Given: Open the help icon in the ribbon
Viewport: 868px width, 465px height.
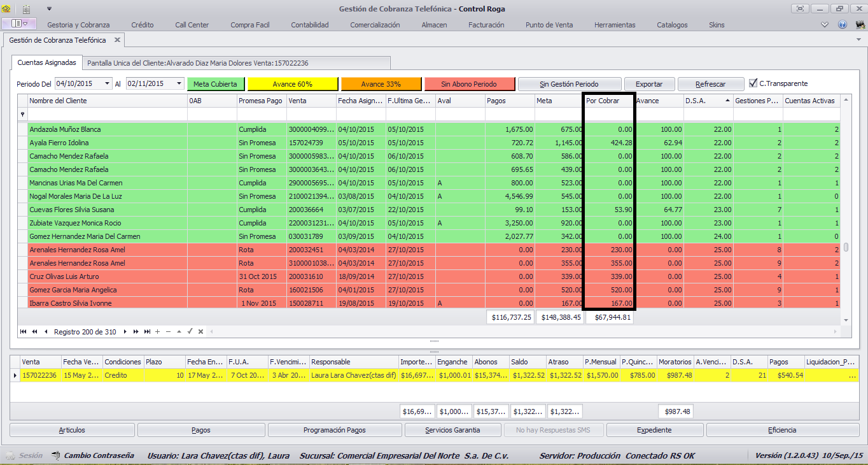Looking at the screenshot, I should [843, 25].
